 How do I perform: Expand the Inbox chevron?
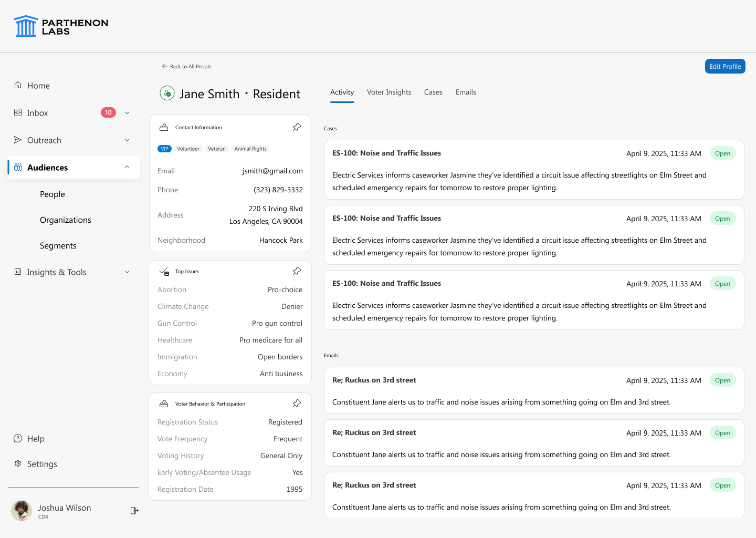(127, 112)
